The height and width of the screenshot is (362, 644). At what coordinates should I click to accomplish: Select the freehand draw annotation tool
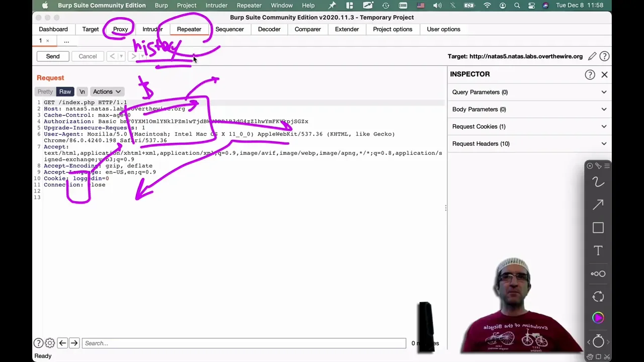point(598,182)
